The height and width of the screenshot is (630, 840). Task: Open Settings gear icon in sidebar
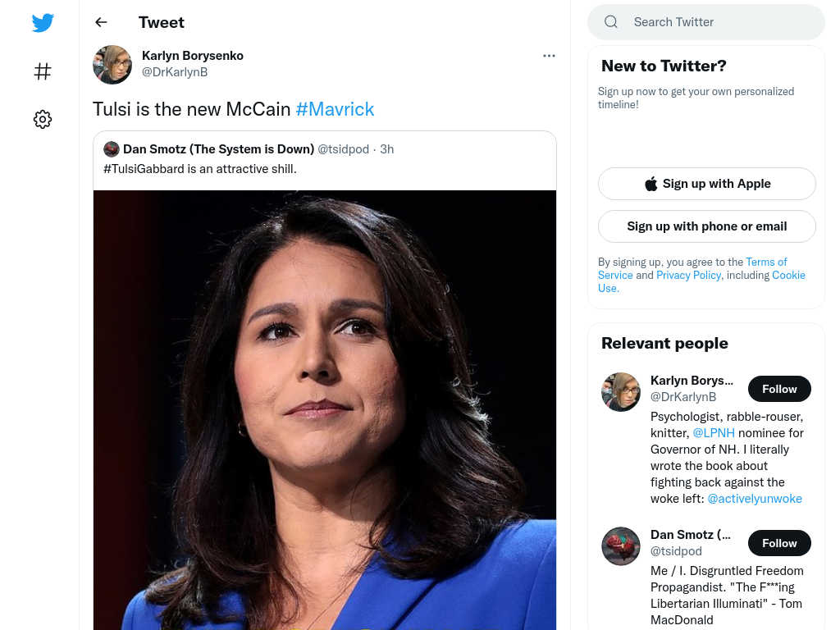tap(43, 119)
